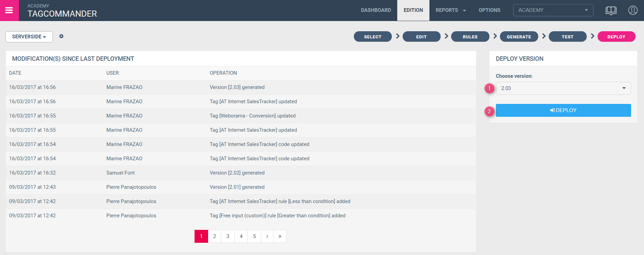Open the Rules step
Image resolution: width=644 pixels, height=255 pixels.
click(x=470, y=37)
